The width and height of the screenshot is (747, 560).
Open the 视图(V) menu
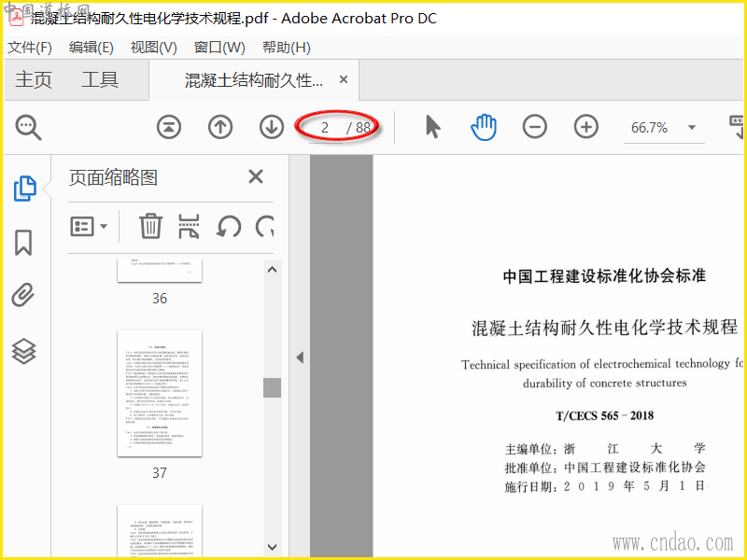(x=153, y=48)
